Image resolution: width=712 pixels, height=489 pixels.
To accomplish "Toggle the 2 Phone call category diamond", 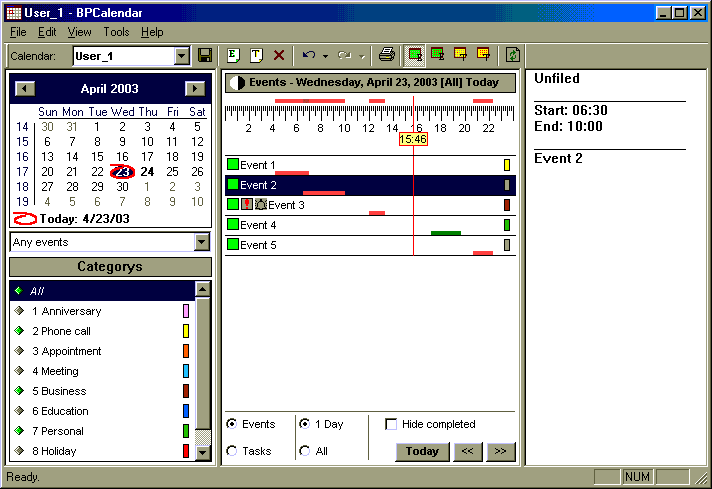I will coord(19,331).
